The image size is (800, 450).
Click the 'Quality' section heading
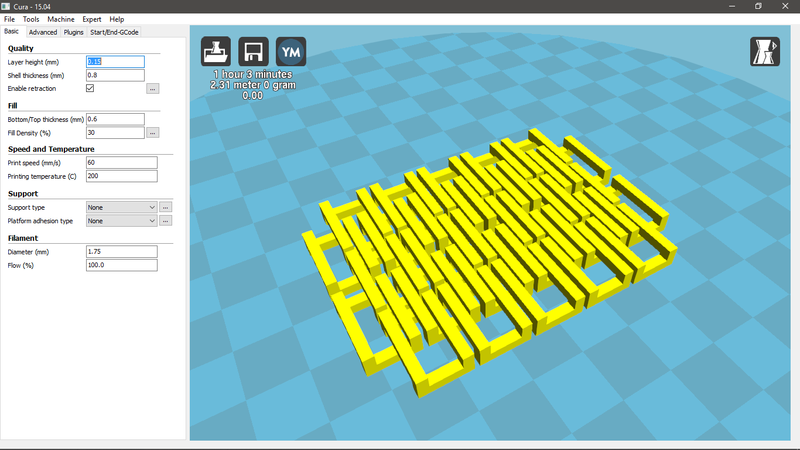[x=20, y=48]
